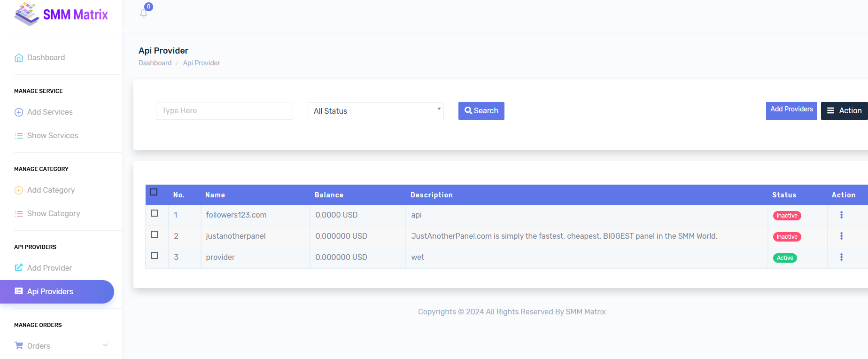Open the All Status dropdown
Viewport: 868px width, 359px height.
tap(376, 111)
